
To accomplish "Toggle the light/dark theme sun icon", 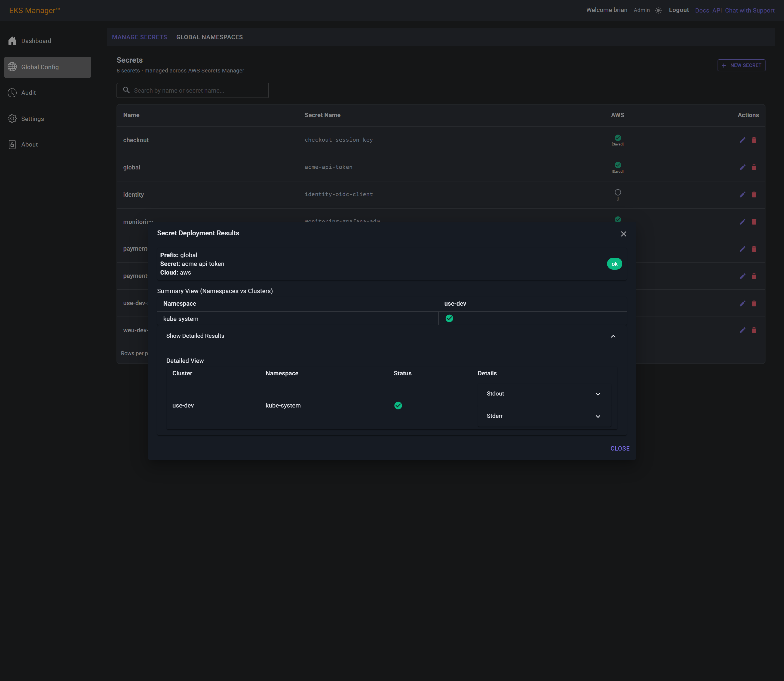I will pyautogui.click(x=658, y=10).
